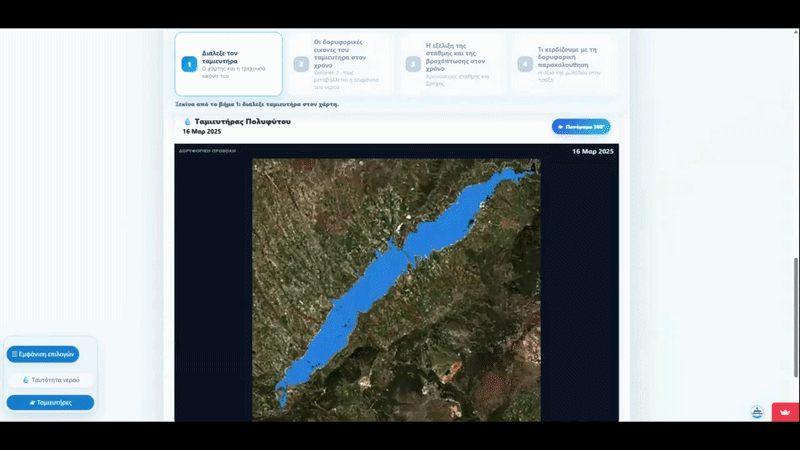This screenshot has width=800, height=450.
Task: Click water drop icon beside 'Ταμιευτήρας Πολυφύτου'
Action: (x=187, y=121)
